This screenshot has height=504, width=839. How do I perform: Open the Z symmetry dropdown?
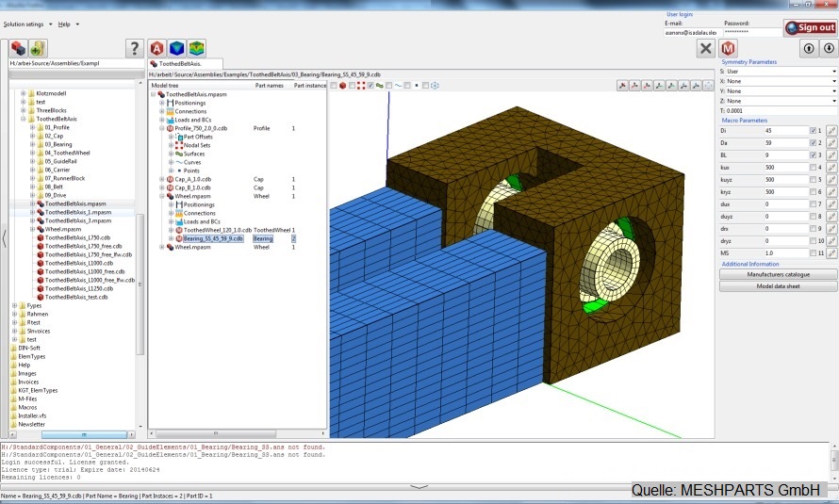(778, 100)
